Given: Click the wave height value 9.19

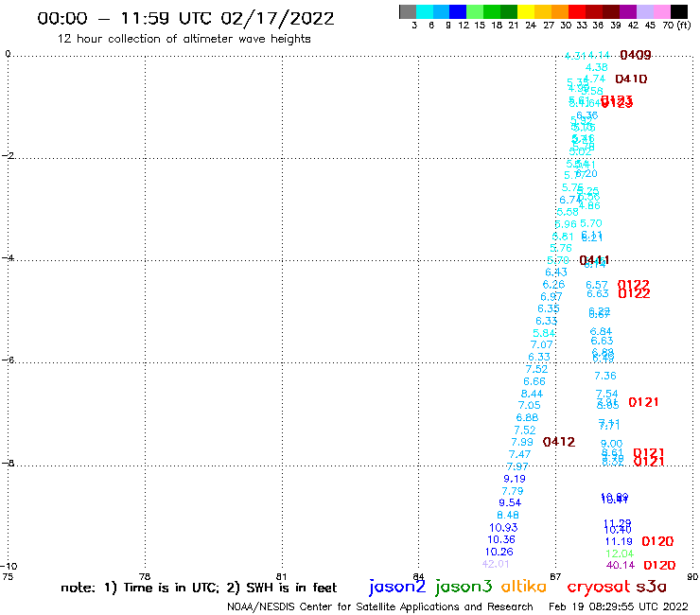Looking at the screenshot, I should click(x=515, y=479).
